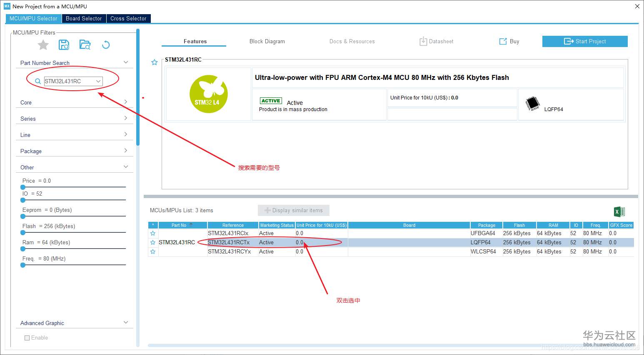The width and height of the screenshot is (644, 355).
Task: Expand the Core filter section
Action: [126, 102]
